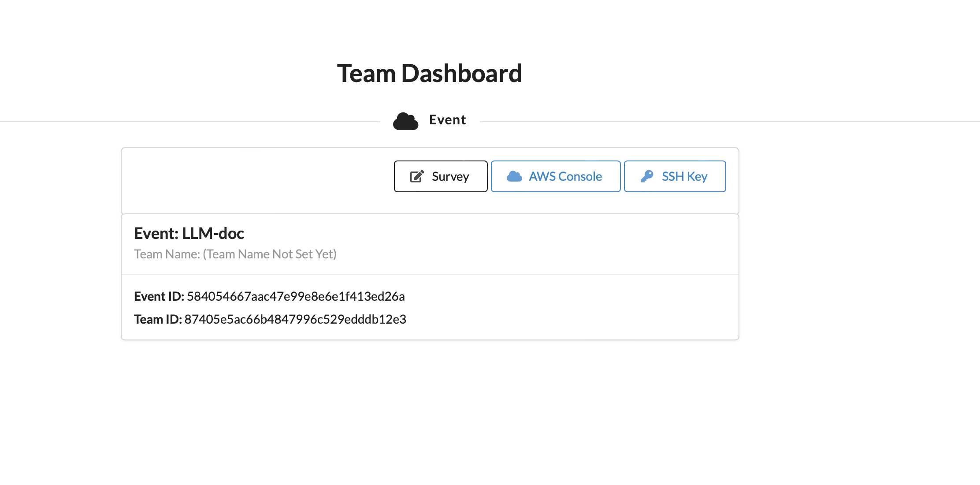This screenshot has height=485, width=980.
Task: Click the Event ID label
Action: [x=159, y=296]
